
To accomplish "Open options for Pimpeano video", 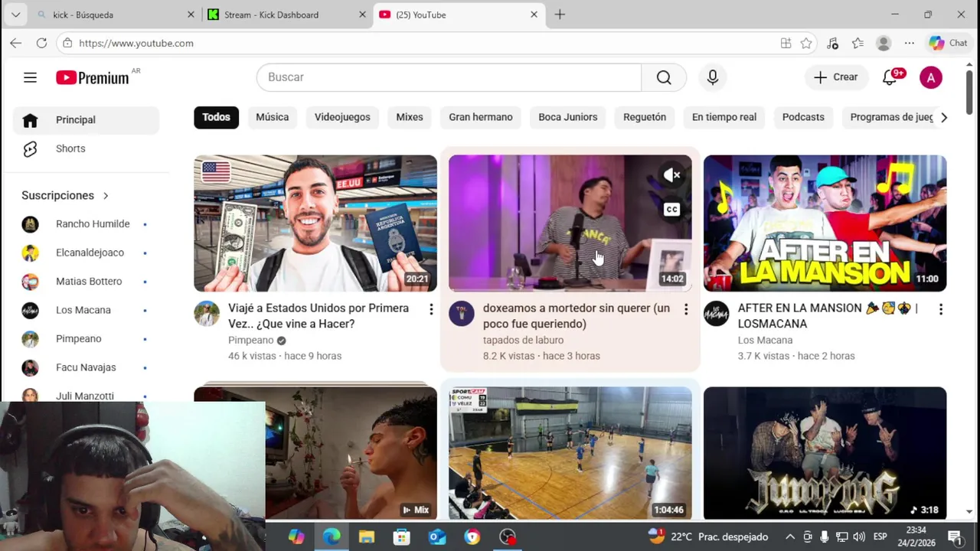I will [431, 309].
